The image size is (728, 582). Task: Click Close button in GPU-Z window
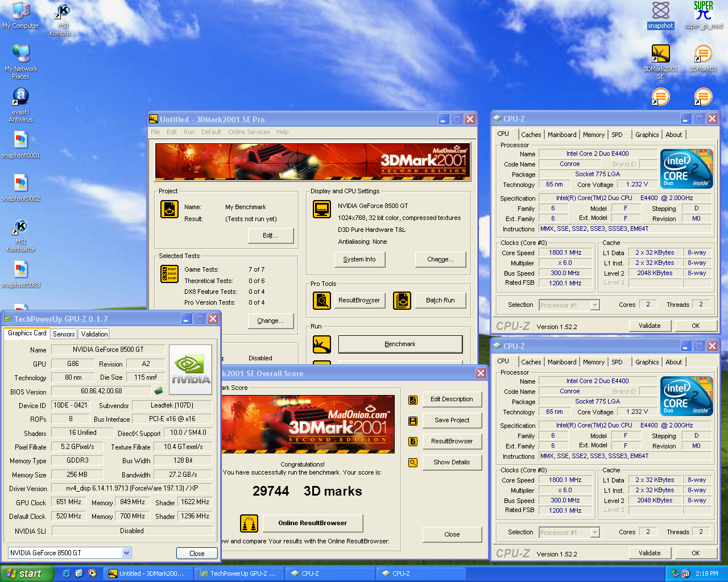[x=197, y=553]
